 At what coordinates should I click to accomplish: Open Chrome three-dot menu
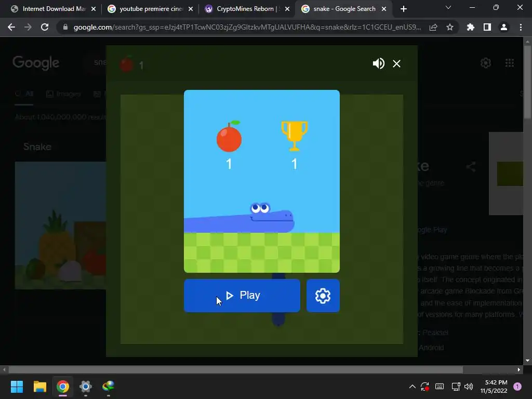click(521, 27)
